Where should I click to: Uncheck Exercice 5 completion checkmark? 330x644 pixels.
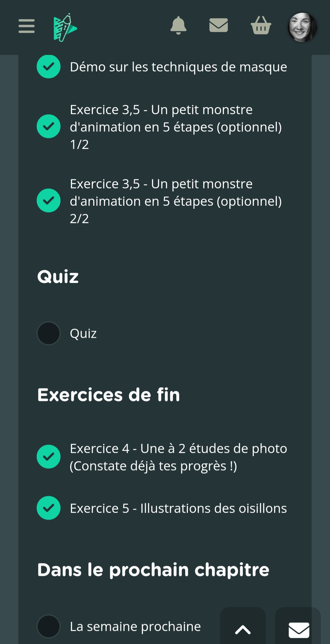coord(49,508)
